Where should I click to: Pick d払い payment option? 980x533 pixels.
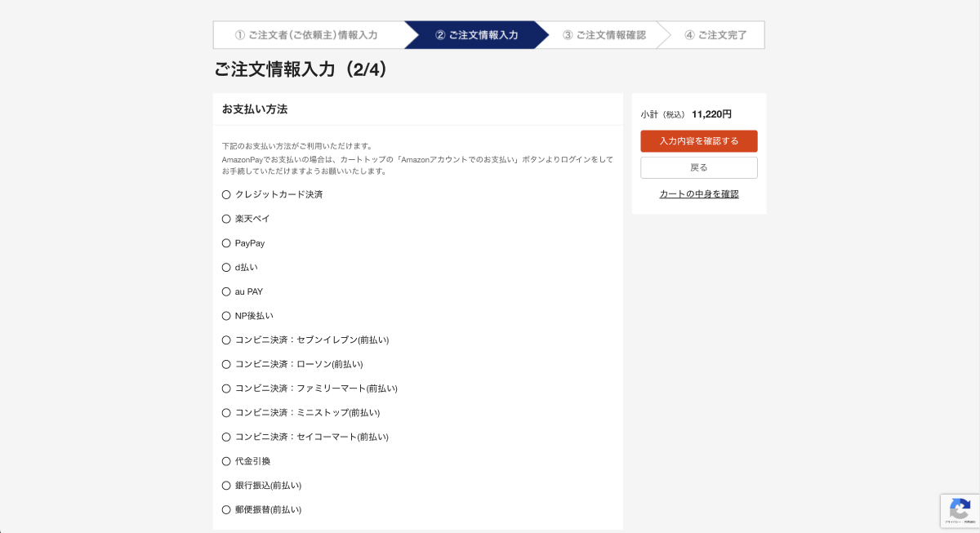pyautogui.click(x=226, y=267)
